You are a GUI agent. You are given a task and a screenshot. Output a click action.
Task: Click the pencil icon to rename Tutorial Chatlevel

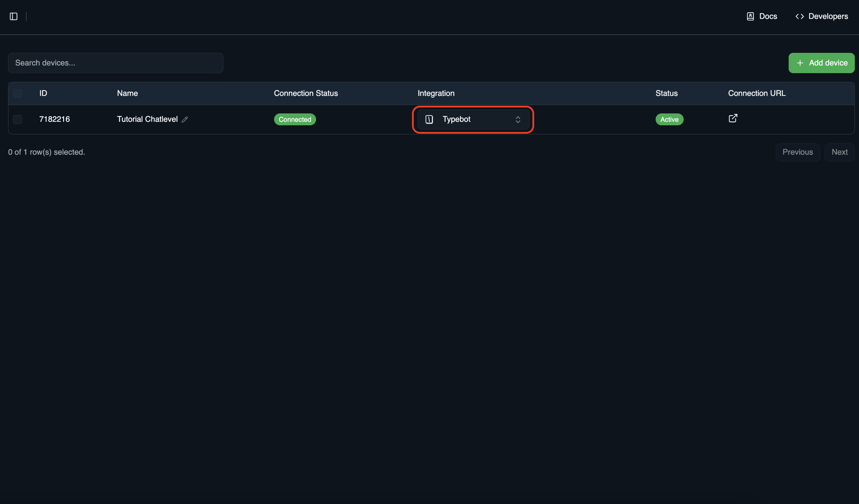coord(185,119)
